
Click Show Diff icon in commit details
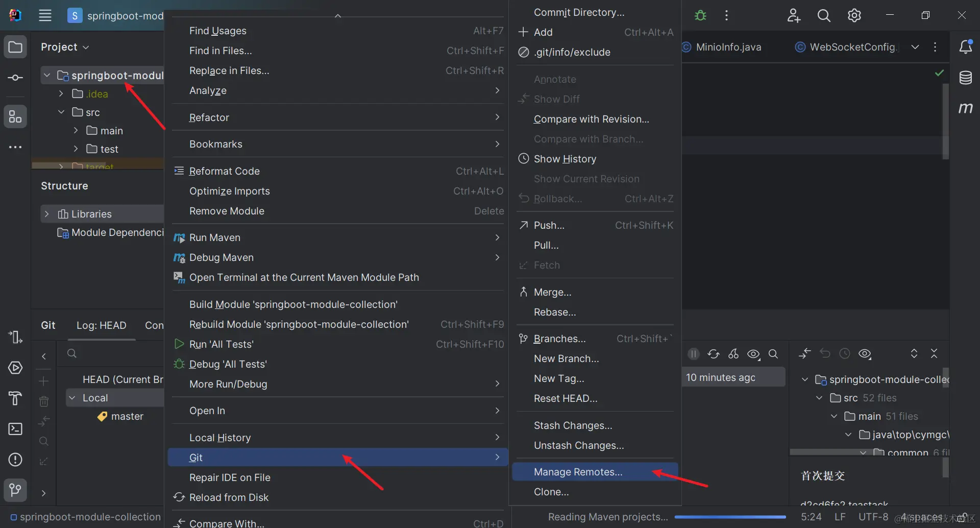point(805,353)
